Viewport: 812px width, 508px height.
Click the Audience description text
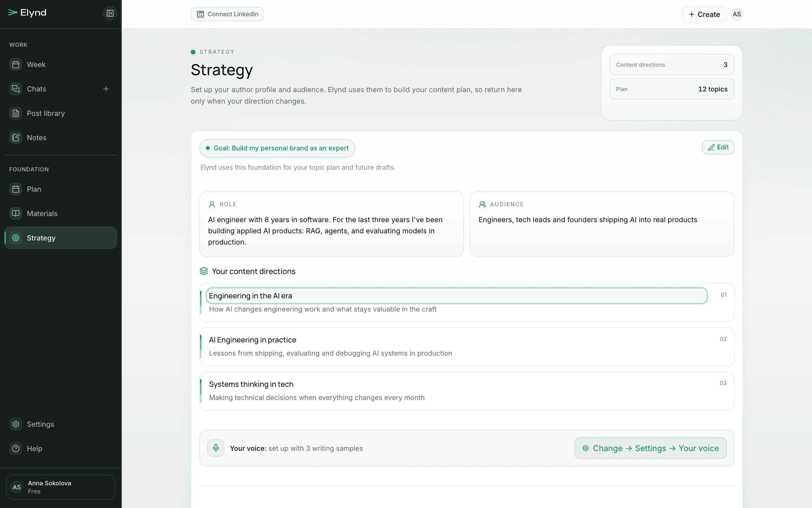[588, 220]
